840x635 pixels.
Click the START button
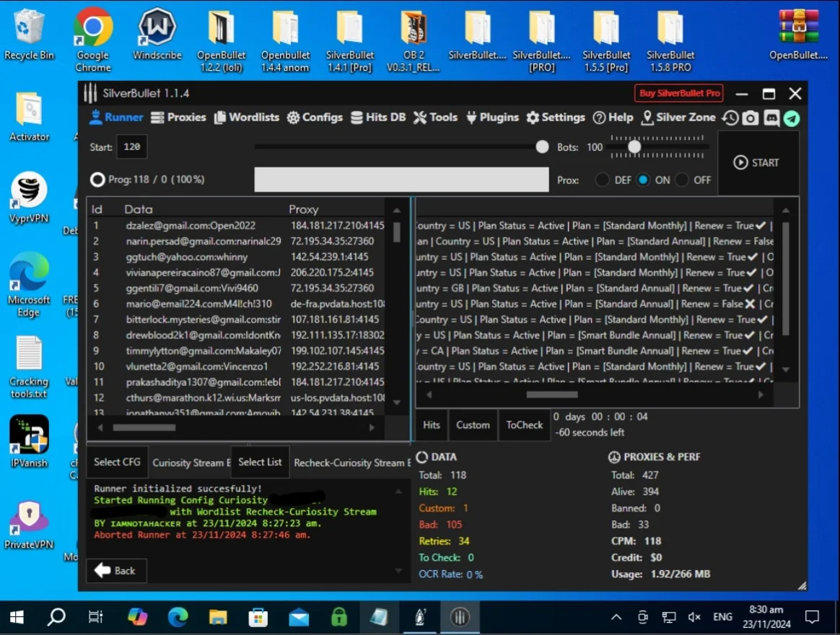[x=756, y=162]
